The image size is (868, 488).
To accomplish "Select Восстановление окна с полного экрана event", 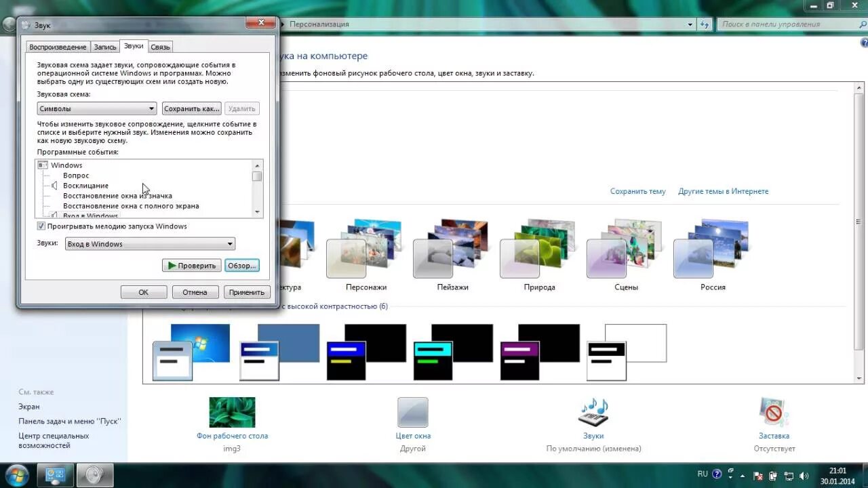I will pos(131,206).
